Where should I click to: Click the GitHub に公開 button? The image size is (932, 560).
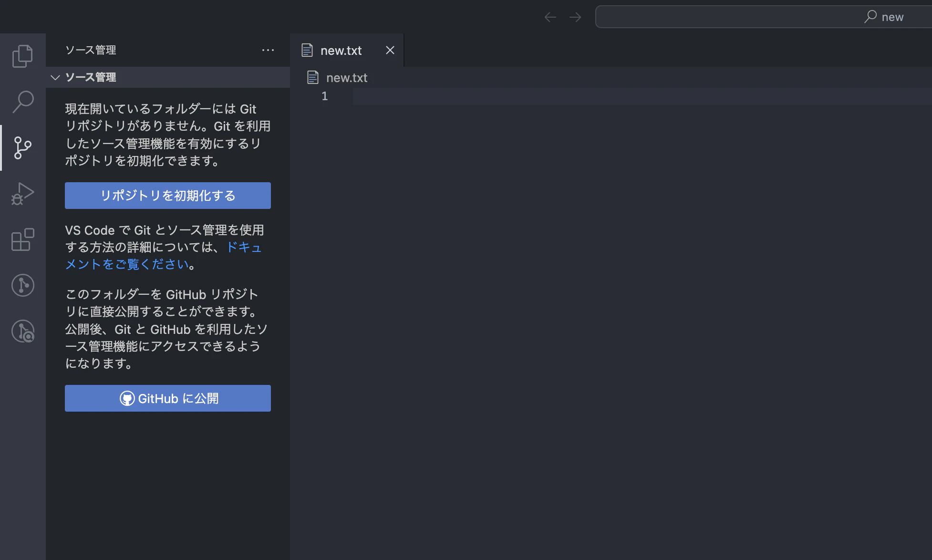tap(168, 398)
